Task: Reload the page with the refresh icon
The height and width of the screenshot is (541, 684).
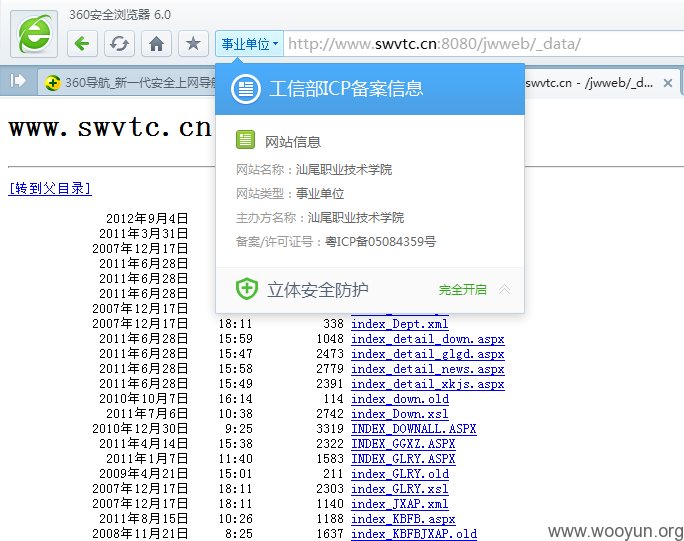Action: (x=119, y=44)
